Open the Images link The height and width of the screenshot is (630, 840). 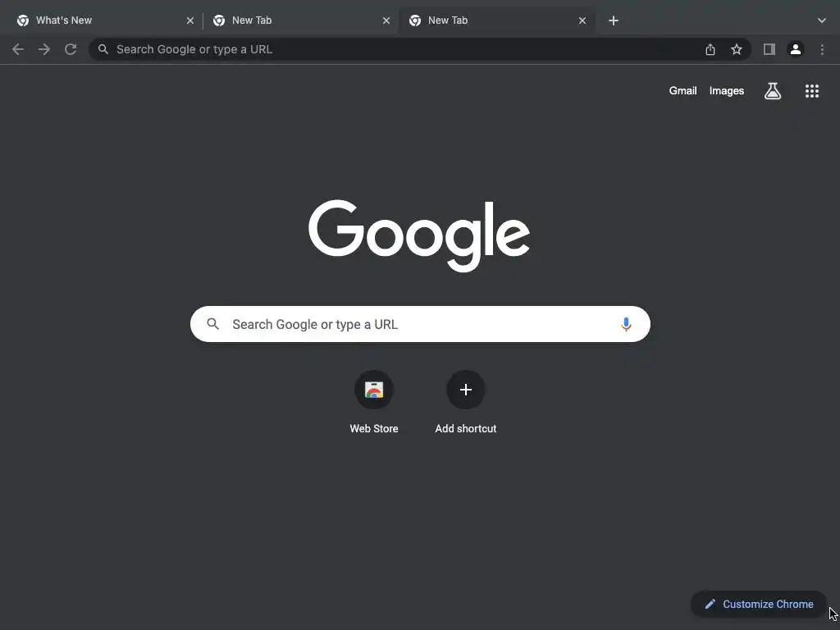(727, 91)
